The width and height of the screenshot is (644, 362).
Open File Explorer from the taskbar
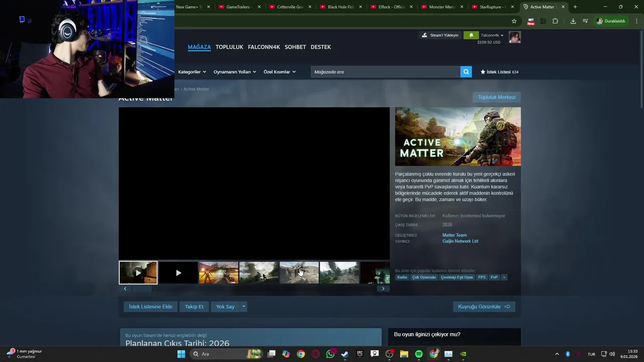click(404, 354)
